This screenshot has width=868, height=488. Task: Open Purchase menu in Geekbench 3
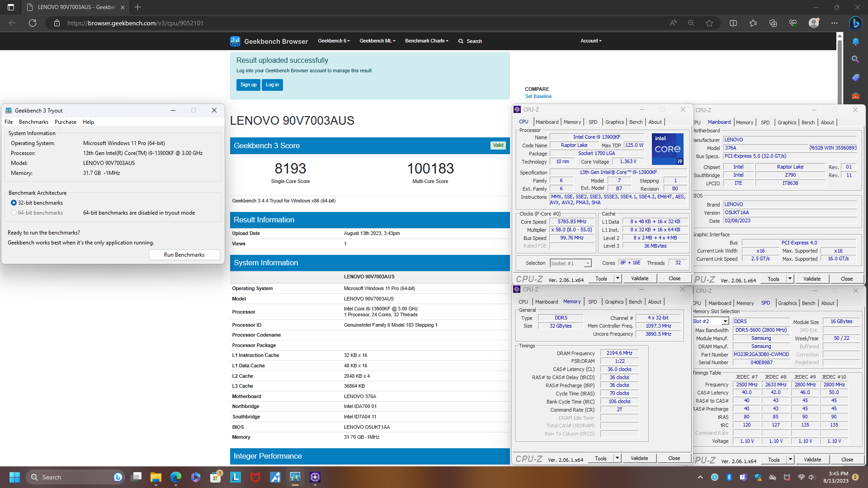tap(66, 122)
